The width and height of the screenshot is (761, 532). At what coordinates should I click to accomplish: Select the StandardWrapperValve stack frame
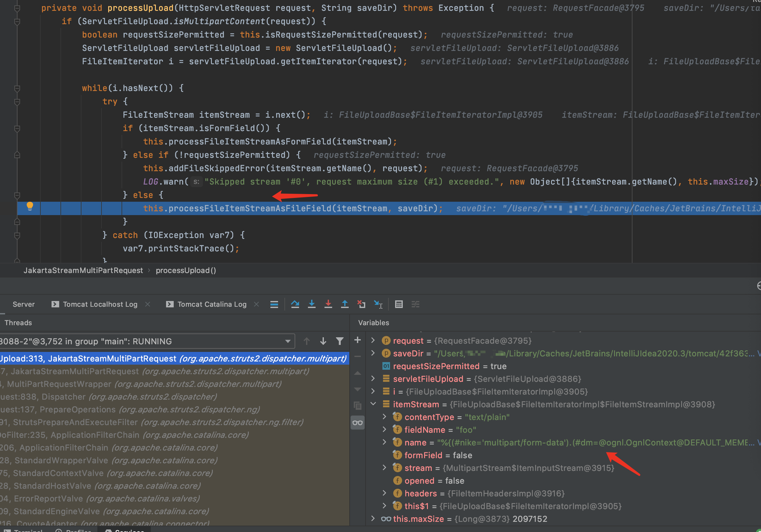pyautogui.click(x=174, y=460)
